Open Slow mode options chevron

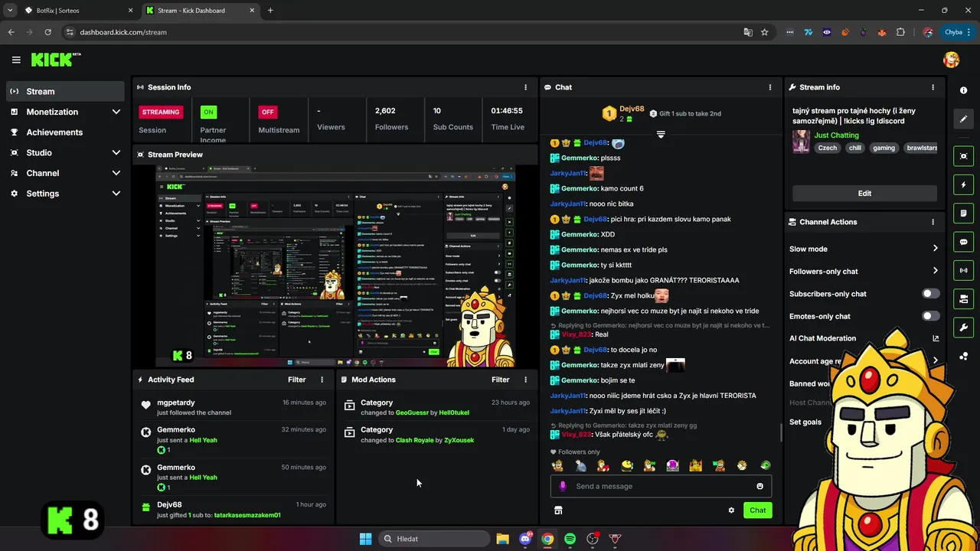pyautogui.click(x=935, y=249)
